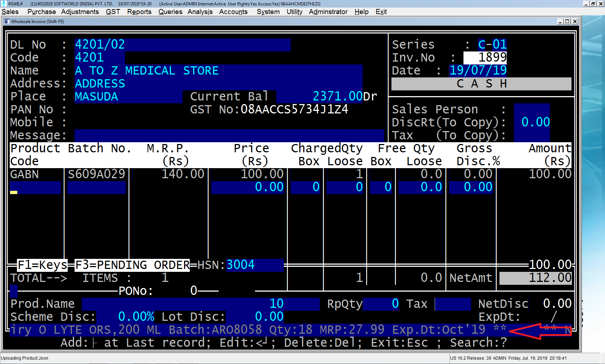Screen dimensions: 605x364
Task: Close the Wholesale Invoice inner window
Action: click(575, 22)
